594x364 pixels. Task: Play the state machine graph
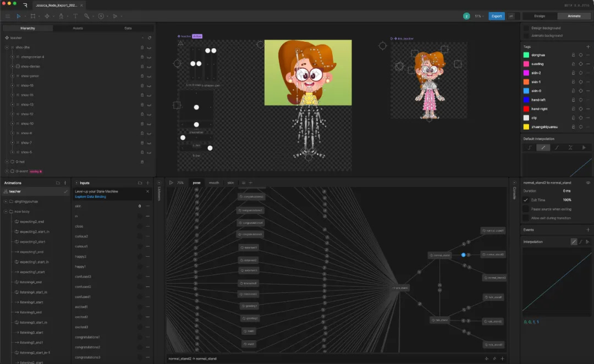(x=171, y=183)
